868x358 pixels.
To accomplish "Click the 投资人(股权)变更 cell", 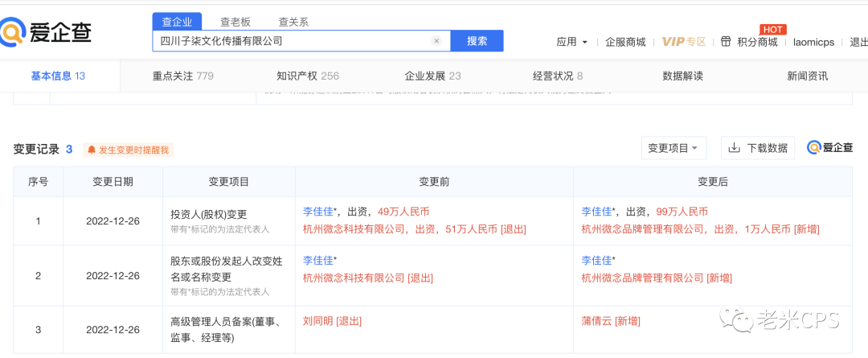I will [x=228, y=220].
